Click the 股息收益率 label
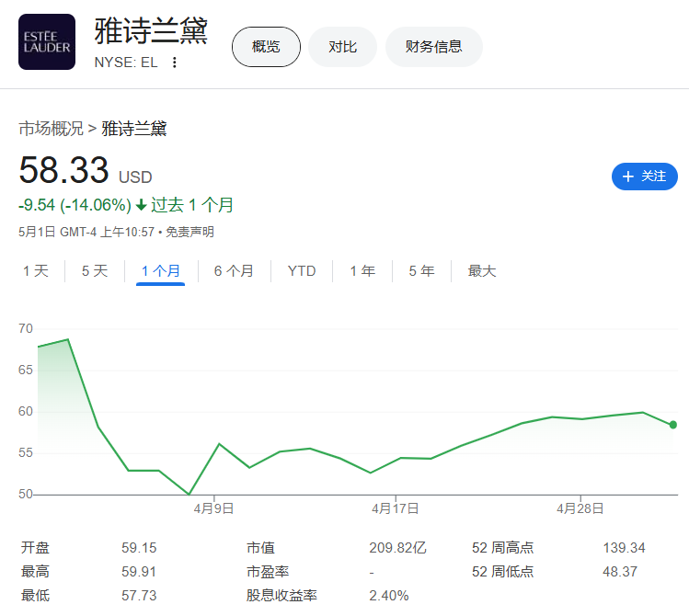The image size is (689, 616). (x=281, y=596)
